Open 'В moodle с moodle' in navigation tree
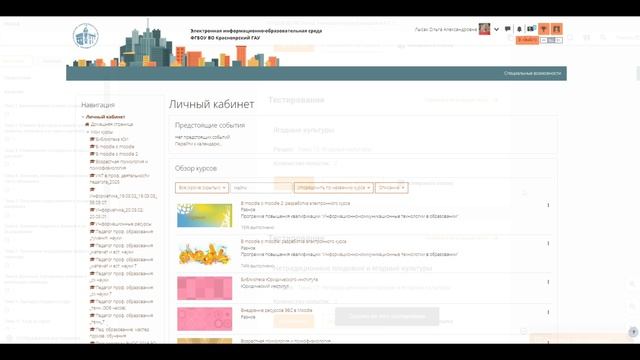The width and height of the screenshot is (640, 360). point(115,147)
